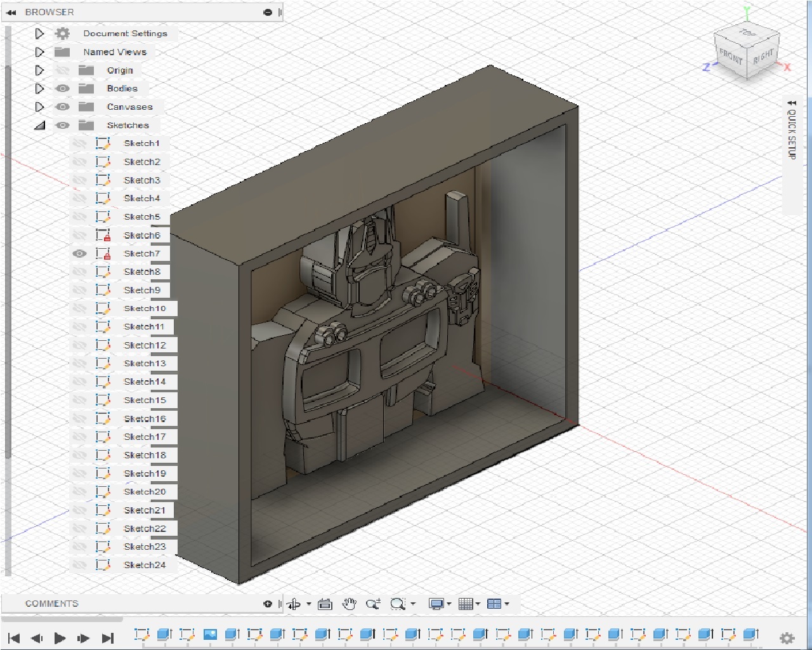
Task: Show Sketch24 using its eye icon
Action: 79,564
